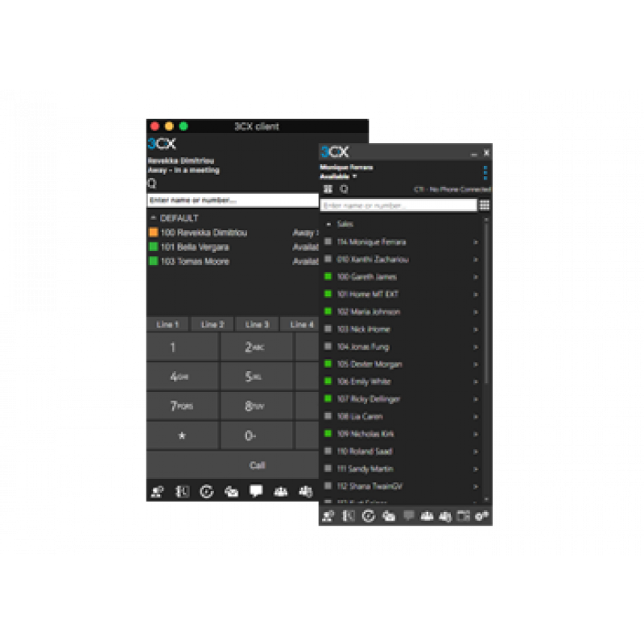Click the macOS green zoom button of 3CX client

point(184,126)
